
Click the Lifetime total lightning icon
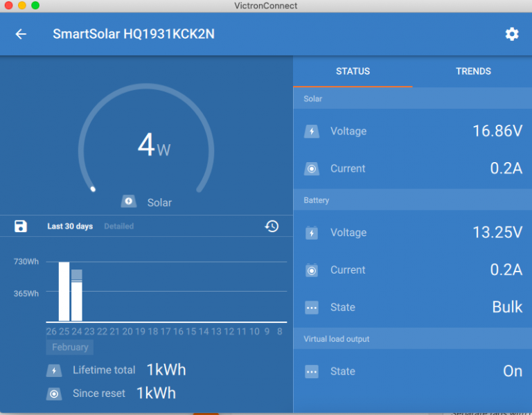[54, 371]
